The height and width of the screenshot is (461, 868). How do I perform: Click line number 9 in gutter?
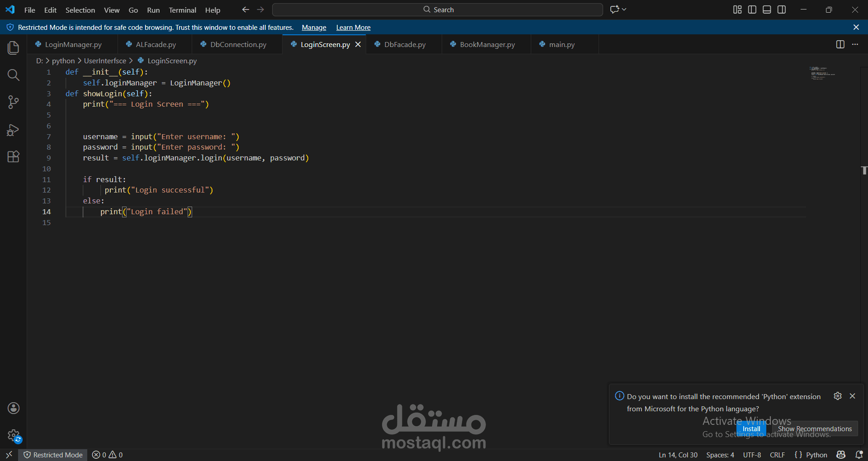coord(48,158)
